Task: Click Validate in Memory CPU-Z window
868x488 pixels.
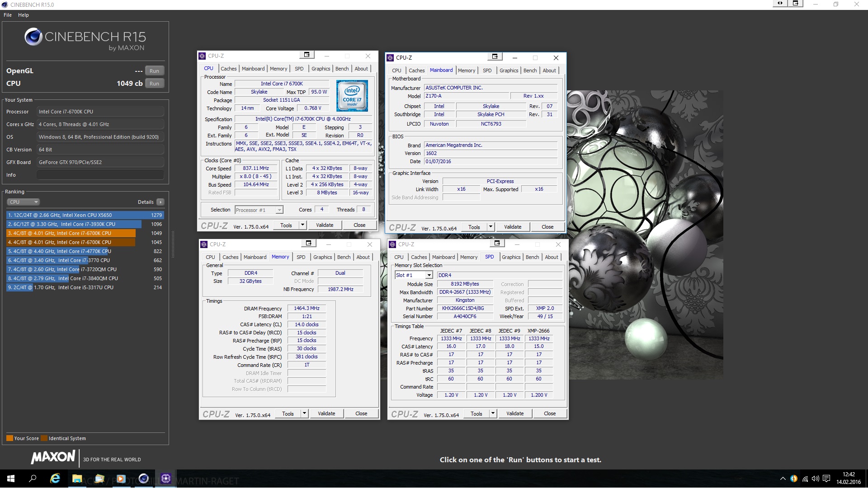Action: click(x=326, y=413)
